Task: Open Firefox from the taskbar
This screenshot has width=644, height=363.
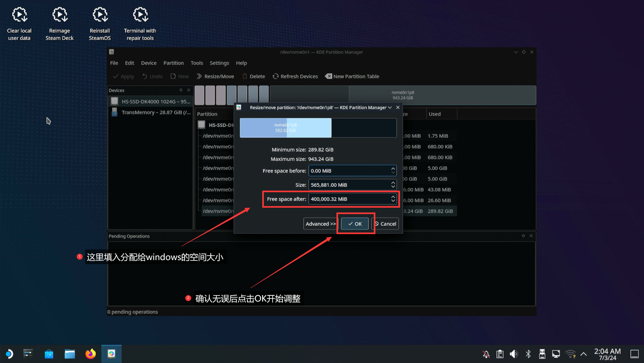Action: click(x=91, y=354)
